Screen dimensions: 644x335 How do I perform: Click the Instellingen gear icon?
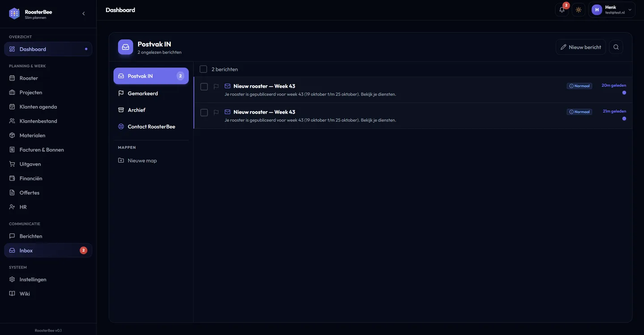tap(12, 279)
